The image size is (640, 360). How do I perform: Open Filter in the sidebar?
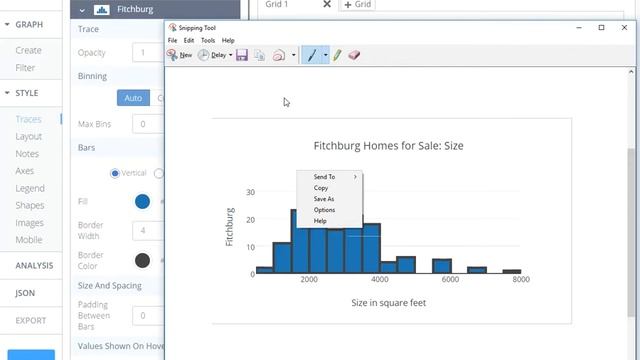[25, 68]
